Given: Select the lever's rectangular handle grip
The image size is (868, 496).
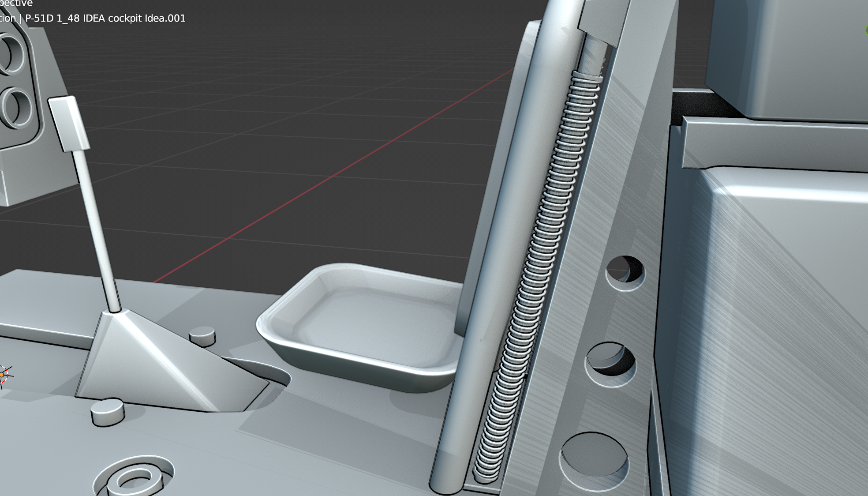Looking at the screenshot, I should tap(68, 124).
